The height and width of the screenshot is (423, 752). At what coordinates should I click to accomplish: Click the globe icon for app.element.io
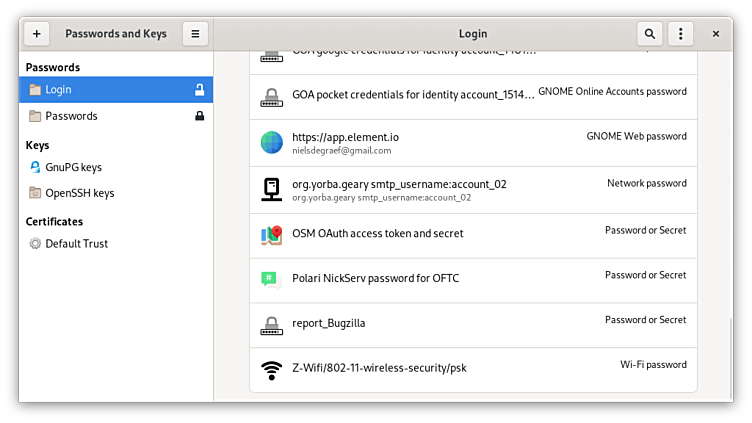(271, 143)
